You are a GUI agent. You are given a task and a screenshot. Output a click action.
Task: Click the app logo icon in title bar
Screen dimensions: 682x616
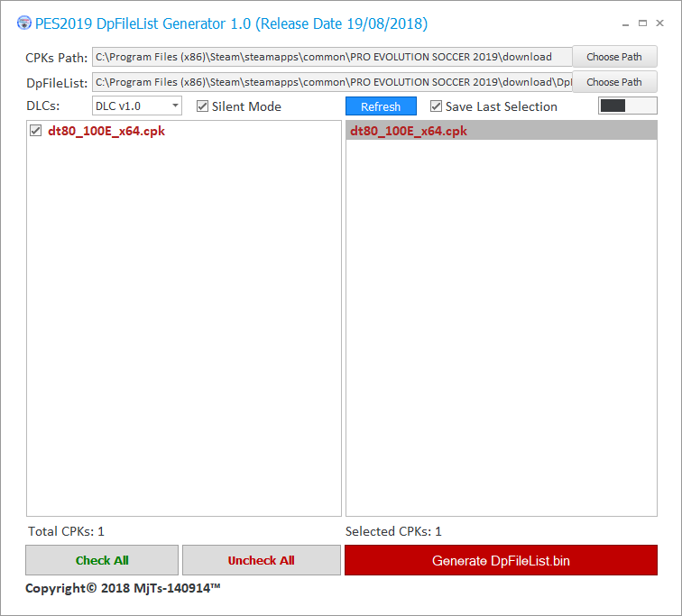coord(24,23)
